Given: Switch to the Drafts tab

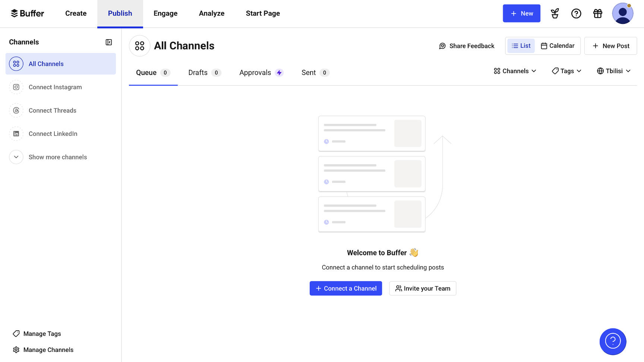Looking at the screenshot, I should click(x=198, y=72).
